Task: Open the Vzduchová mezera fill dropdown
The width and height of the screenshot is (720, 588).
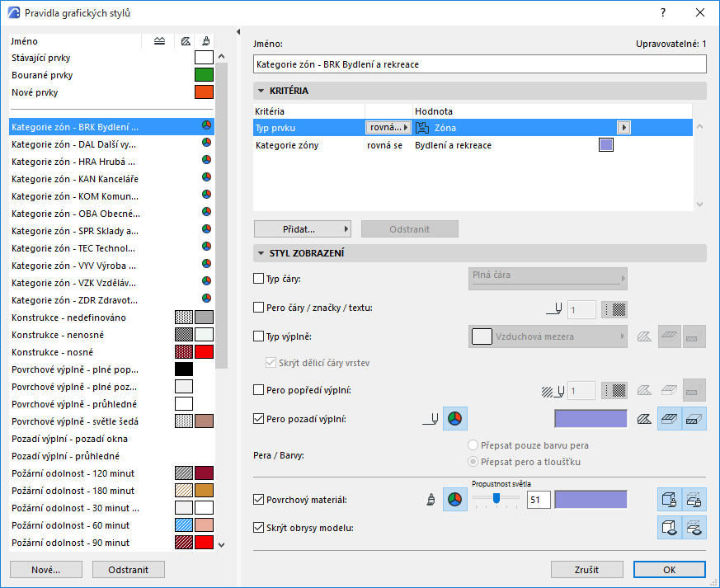Action: click(x=548, y=337)
